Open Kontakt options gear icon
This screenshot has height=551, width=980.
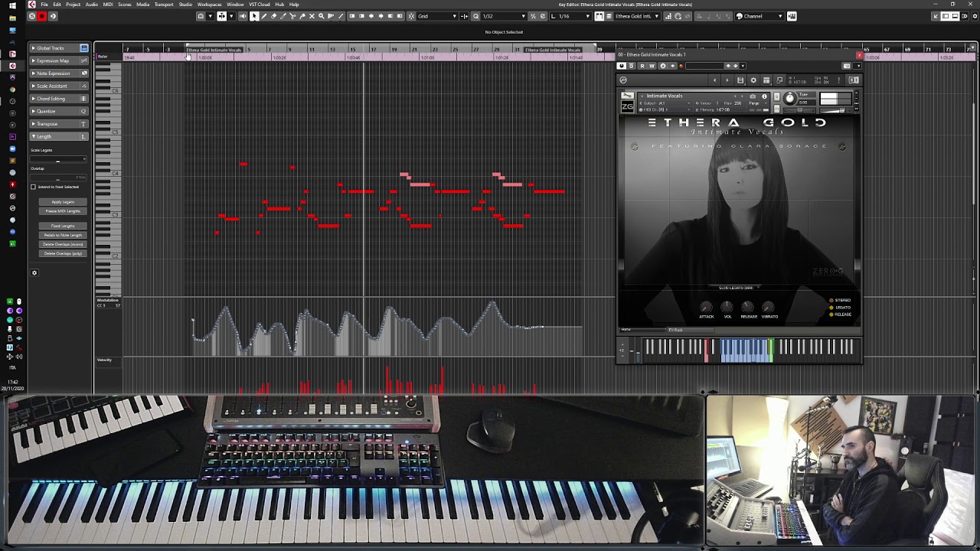tap(753, 80)
